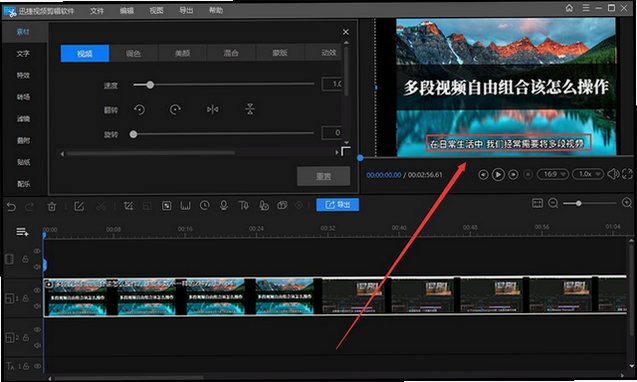Open the mosaic tool icon
The height and width of the screenshot is (382, 637).
point(166,206)
